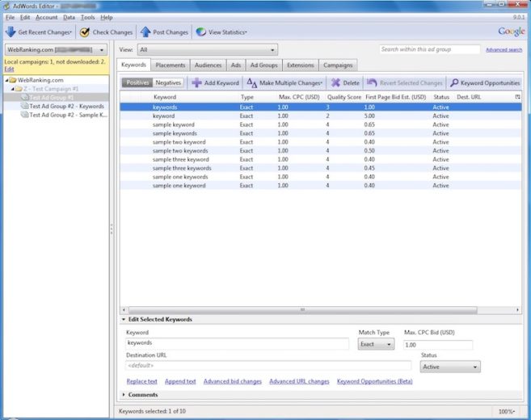Viewport: 531px width, 420px height.
Task: Sort by the Max. CPC (USD) column header
Action: (x=299, y=97)
